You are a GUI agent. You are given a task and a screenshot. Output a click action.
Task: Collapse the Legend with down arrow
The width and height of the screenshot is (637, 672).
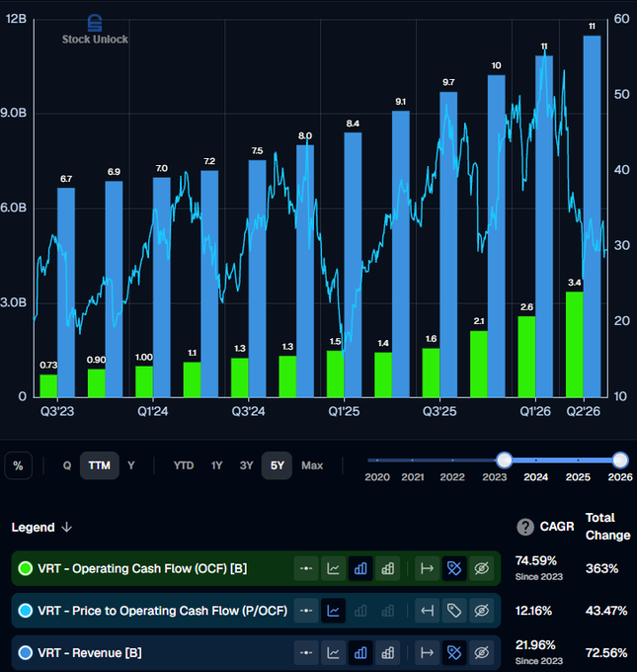pos(67,527)
